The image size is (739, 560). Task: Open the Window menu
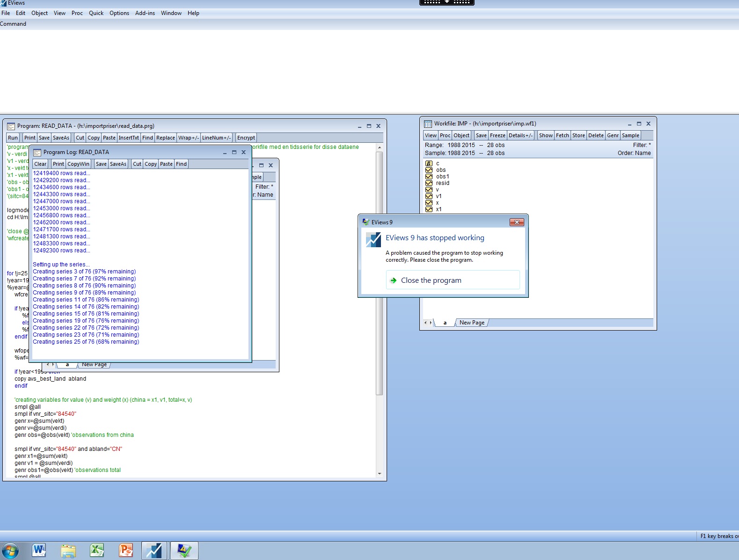pos(171,13)
